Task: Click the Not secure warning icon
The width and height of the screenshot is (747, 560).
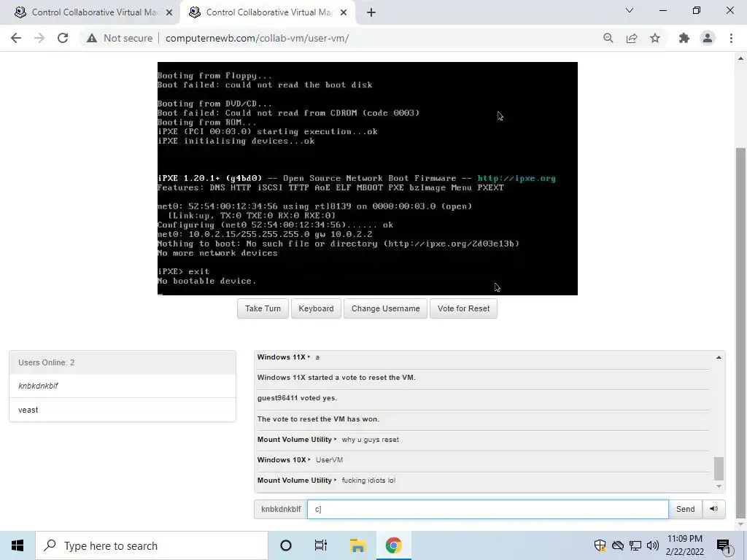Action: click(92, 38)
